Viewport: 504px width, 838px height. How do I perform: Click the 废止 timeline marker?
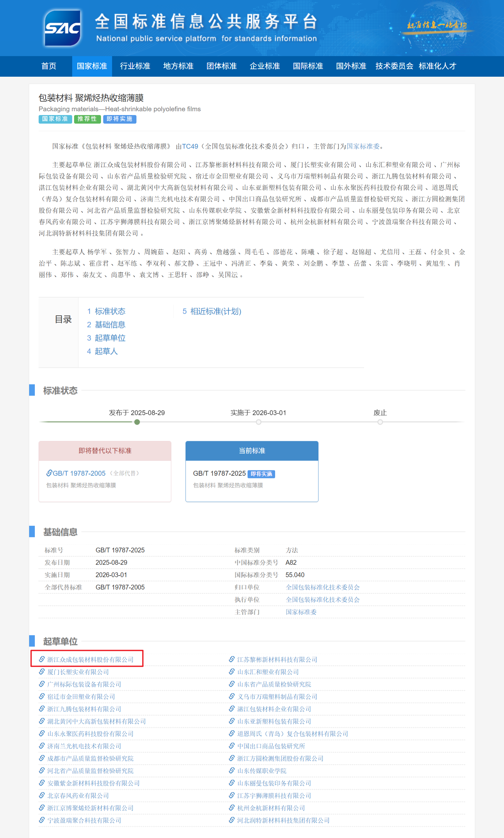380,422
